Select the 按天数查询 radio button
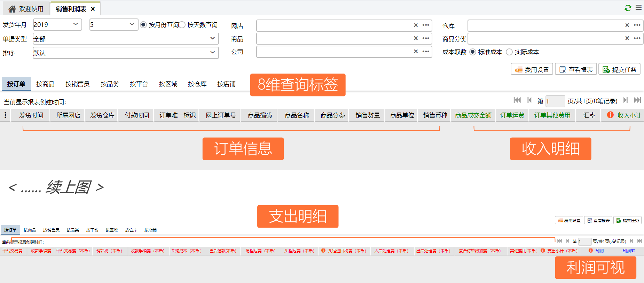This screenshot has width=644, height=283. [x=182, y=25]
